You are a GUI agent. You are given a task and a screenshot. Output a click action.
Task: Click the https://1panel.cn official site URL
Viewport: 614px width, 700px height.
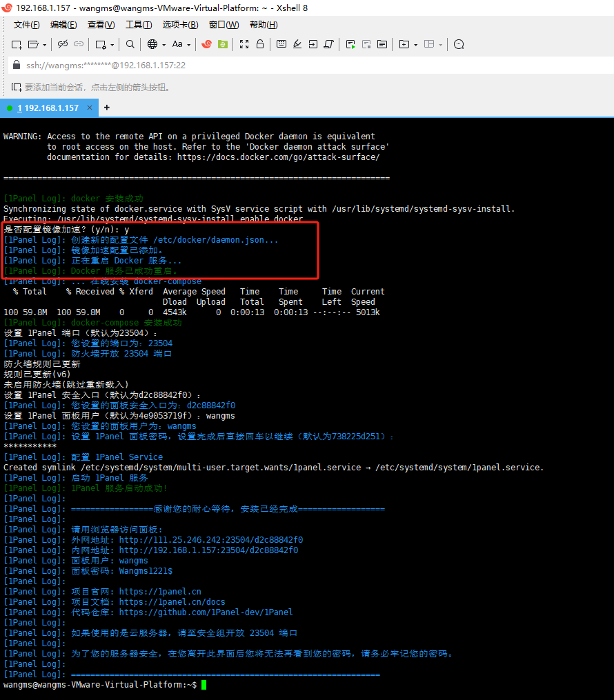(x=160, y=592)
